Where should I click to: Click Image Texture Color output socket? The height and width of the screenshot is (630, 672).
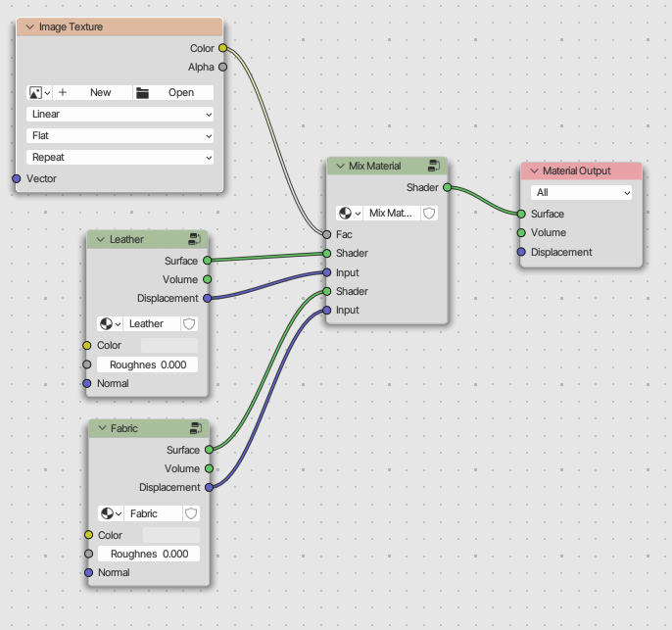[x=223, y=48]
